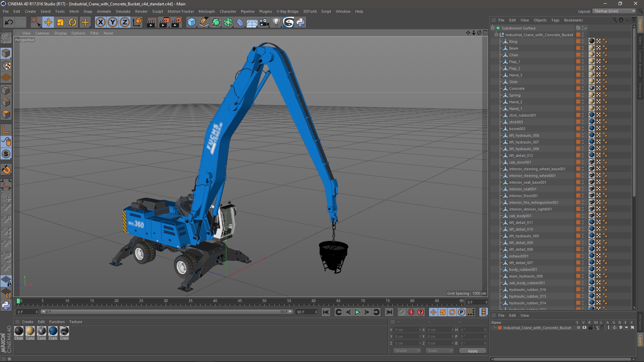Switch to Texture mode in left sidebar
The image size is (644, 362).
coord(6,66)
